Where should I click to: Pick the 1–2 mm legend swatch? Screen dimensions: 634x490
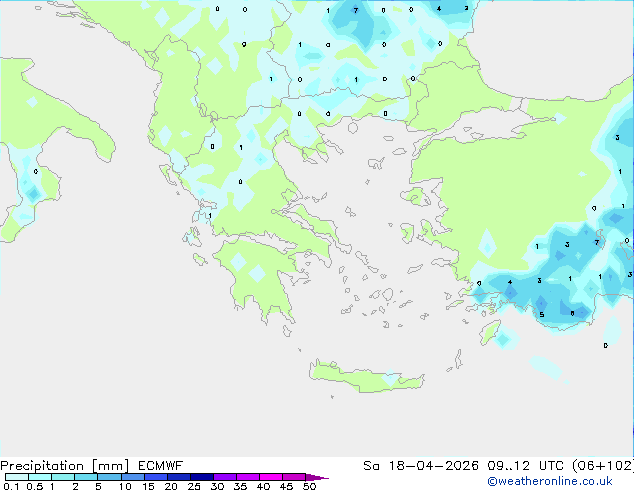point(63,477)
